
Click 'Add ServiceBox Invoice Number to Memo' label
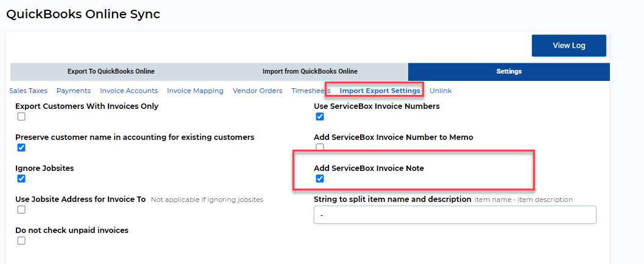click(394, 137)
